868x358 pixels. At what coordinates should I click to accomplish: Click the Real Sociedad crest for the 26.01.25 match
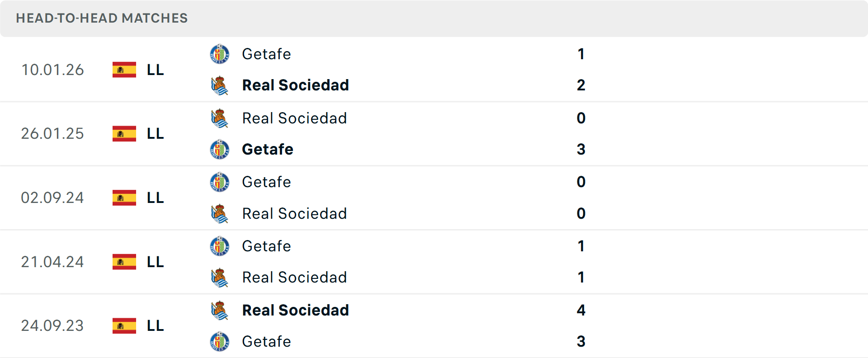point(220,118)
